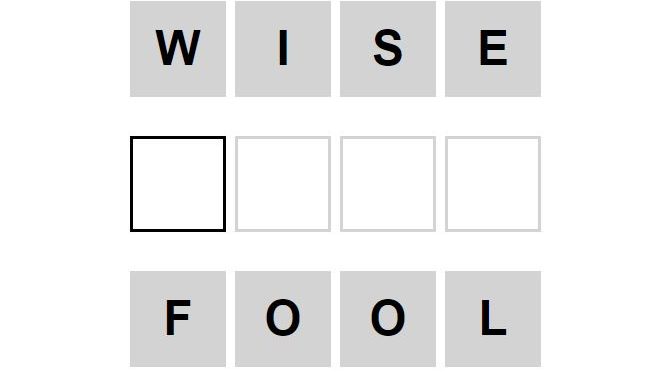The image size is (665, 375).
Task: Focus the black-bordered empty letter box
Action: 178,184
